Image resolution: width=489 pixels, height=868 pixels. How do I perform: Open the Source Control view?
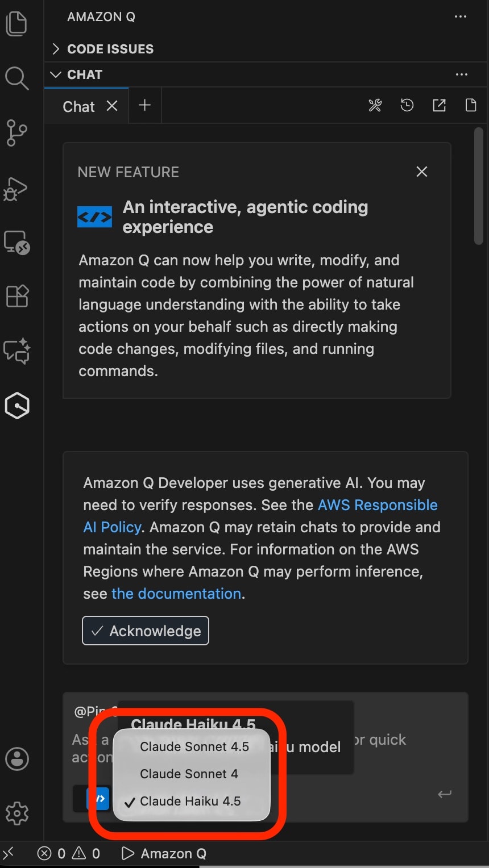16,132
